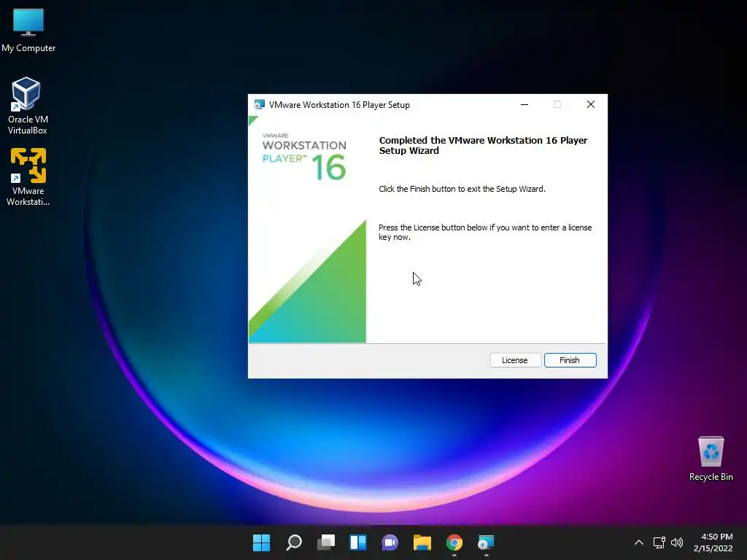Close the VMware Player Setup window

[591, 105]
